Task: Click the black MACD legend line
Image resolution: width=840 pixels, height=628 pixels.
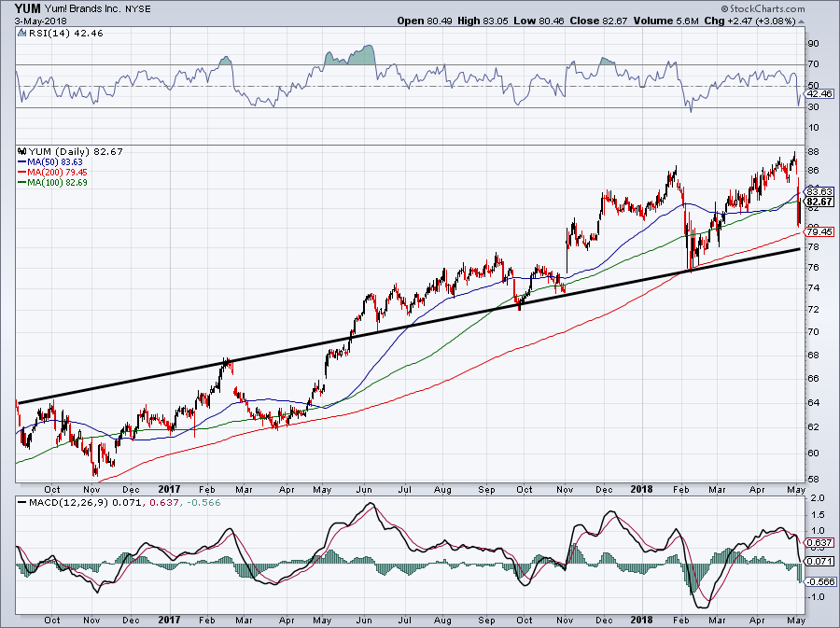Action: point(22,503)
